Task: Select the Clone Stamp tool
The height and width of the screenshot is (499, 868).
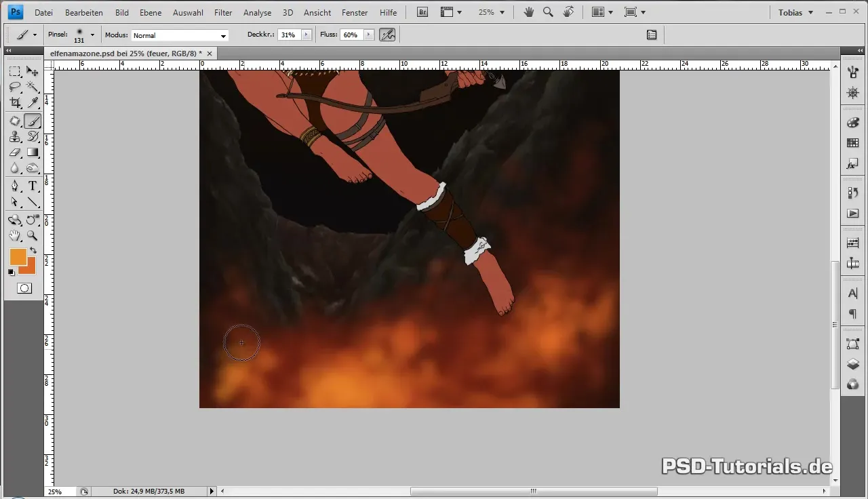Action: [15, 137]
